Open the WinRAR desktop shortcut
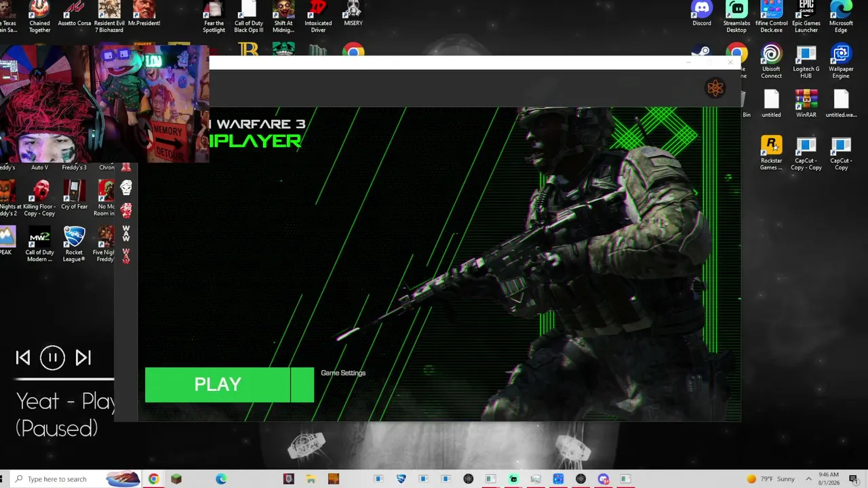868x488 pixels. click(x=806, y=104)
